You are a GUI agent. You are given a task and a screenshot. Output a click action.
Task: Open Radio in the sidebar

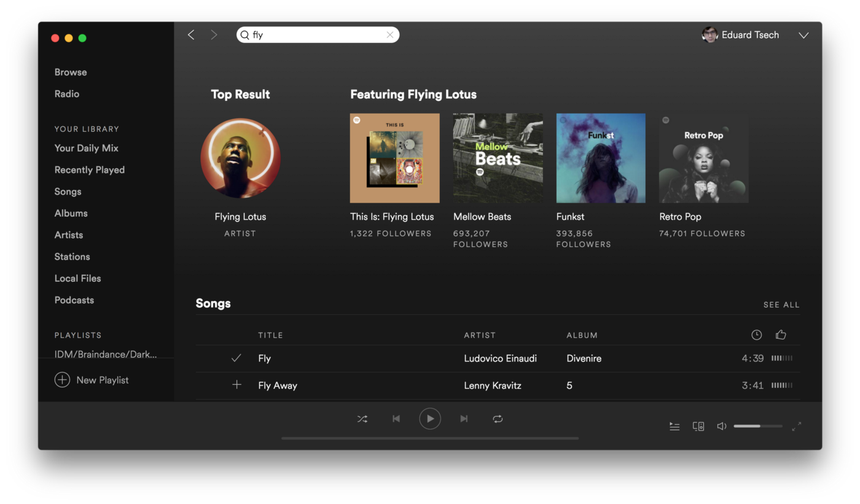tap(67, 94)
